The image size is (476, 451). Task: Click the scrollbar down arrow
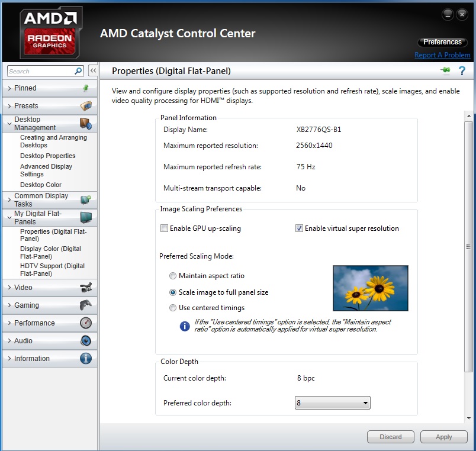(x=469, y=418)
